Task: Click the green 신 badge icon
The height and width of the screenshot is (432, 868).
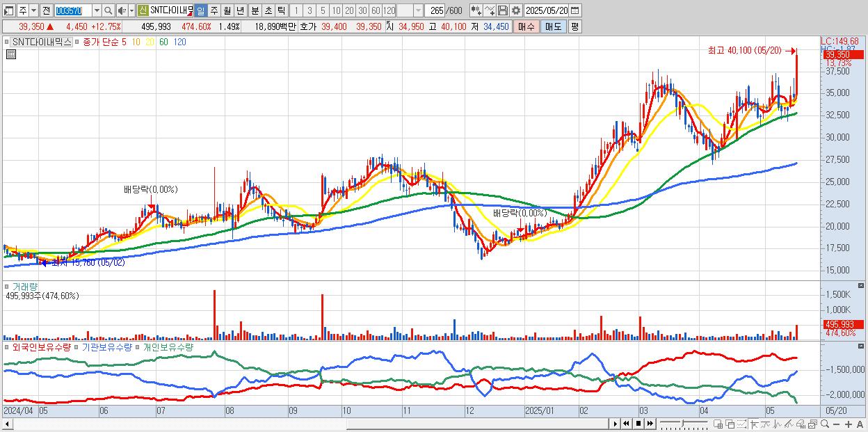Action: (143, 10)
